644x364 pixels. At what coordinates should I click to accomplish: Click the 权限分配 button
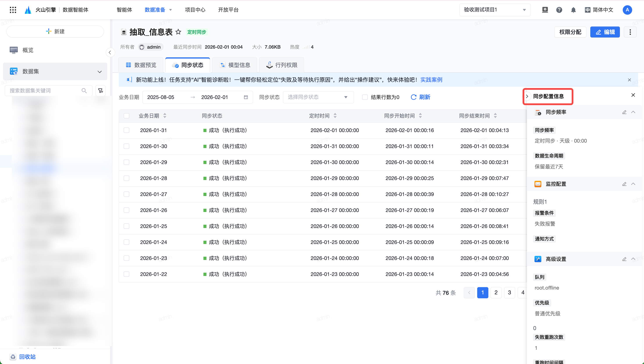pos(570,32)
